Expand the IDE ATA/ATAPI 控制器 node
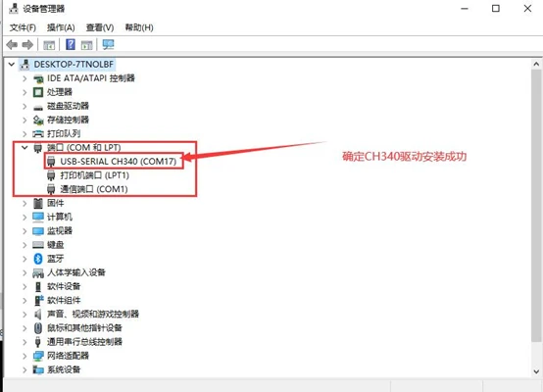543x392 pixels. tap(25, 78)
